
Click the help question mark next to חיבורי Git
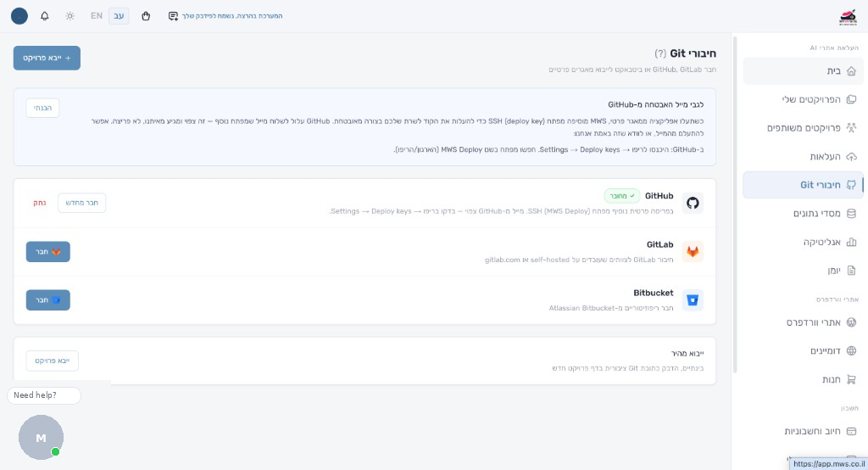click(659, 53)
